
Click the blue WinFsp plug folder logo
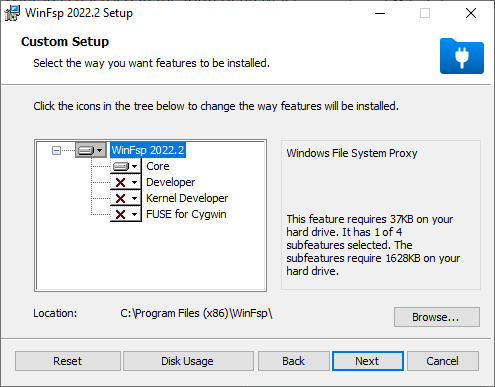(x=462, y=56)
